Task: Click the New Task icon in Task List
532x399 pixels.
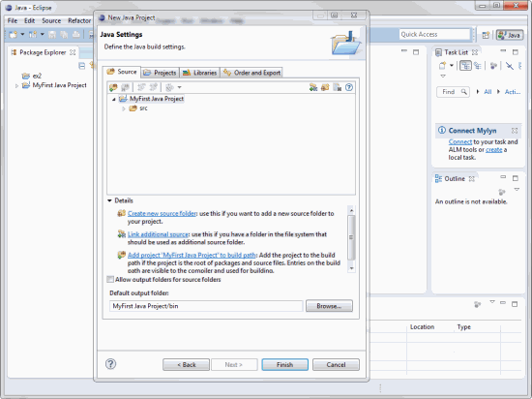Action: pos(442,65)
